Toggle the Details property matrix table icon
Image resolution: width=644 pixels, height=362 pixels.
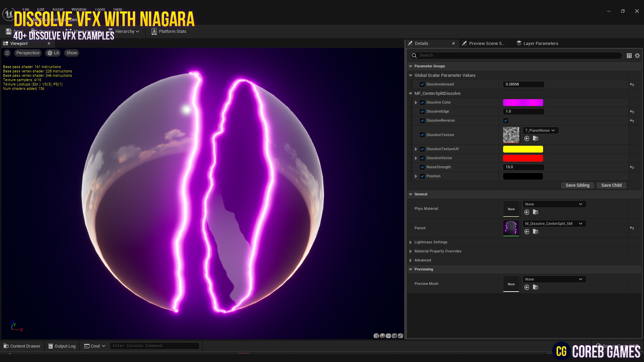coord(629,56)
